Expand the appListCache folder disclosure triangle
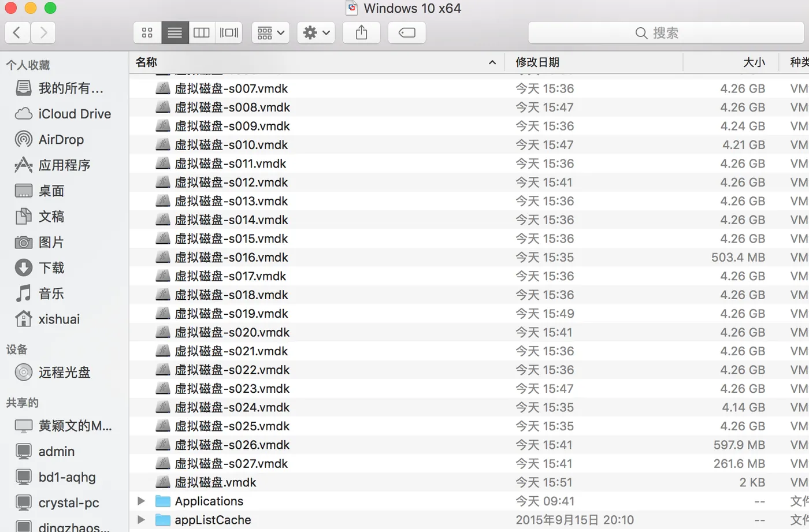This screenshot has height=532, width=809. click(x=141, y=520)
